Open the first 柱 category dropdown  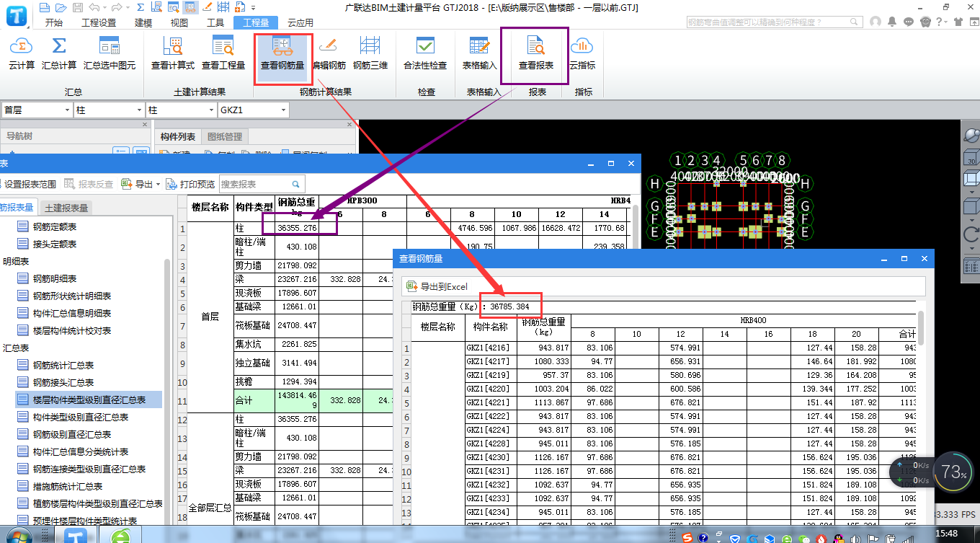pyautogui.click(x=139, y=110)
